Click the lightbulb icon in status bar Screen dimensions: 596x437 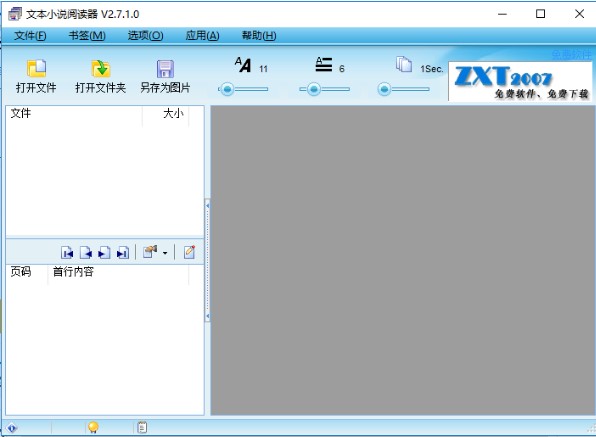93,428
